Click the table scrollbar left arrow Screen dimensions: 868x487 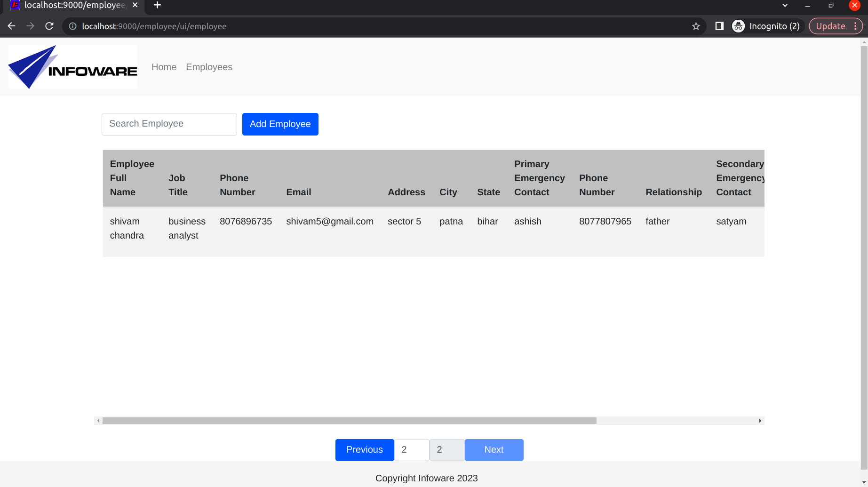pyautogui.click(x=98, y=421)
